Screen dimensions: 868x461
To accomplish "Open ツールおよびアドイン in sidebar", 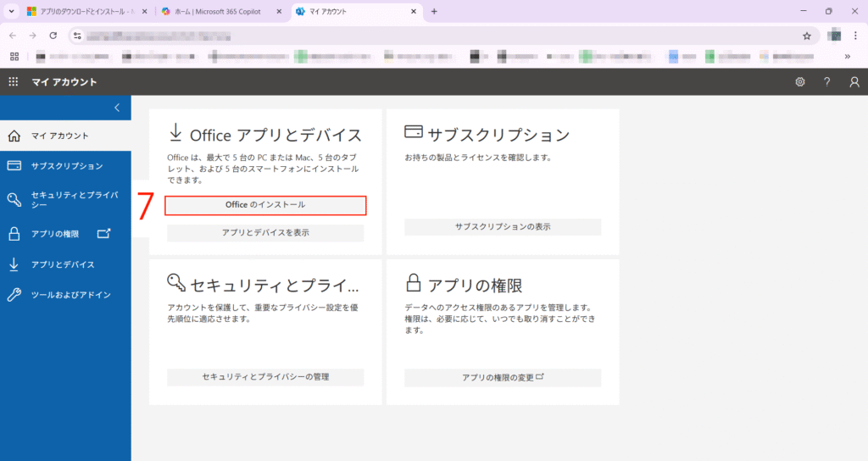I will pos(65,295).
